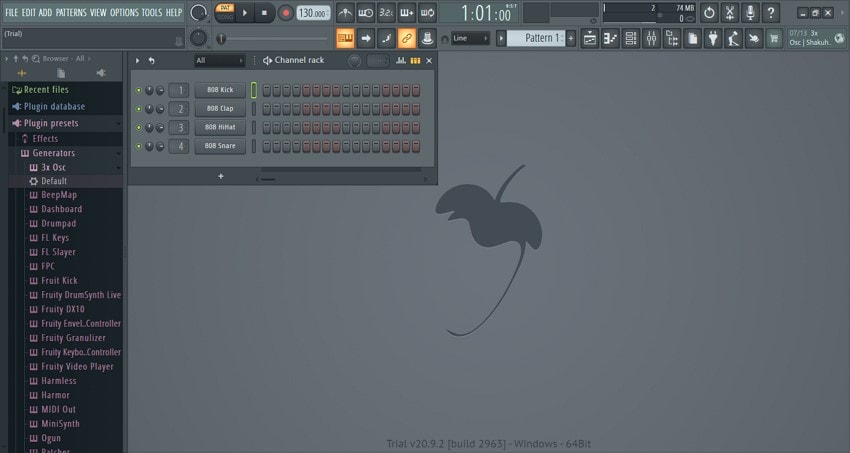This screenshot has height=453, width=850.
Task: Click the news globe icon
Action: tap(839, 38)
